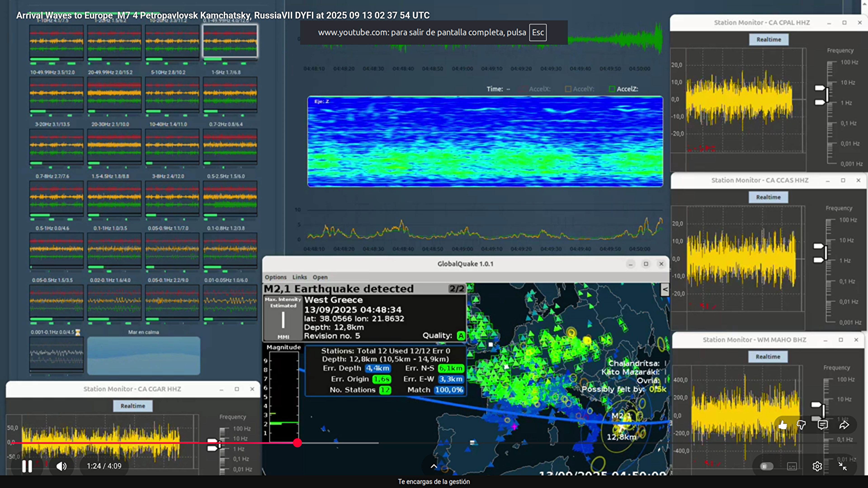Select the highlighted 0.1-49.99Hz waveform thumbnail
Image resolution: width=868 pixels, height=488 pixels.
[x=230, y=41]
